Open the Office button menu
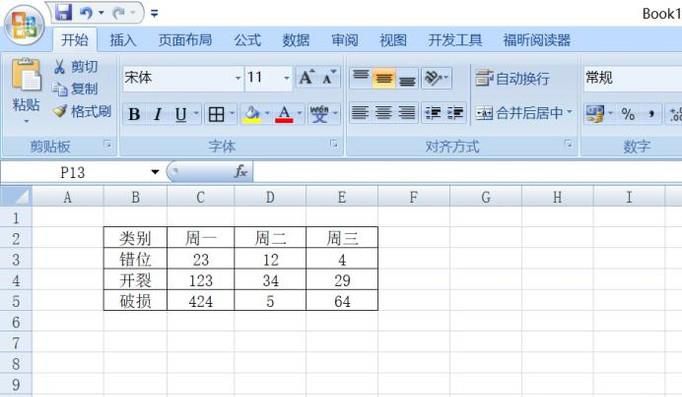The height and width of the screenshot is (397, 682). click(x=24, y=25)
